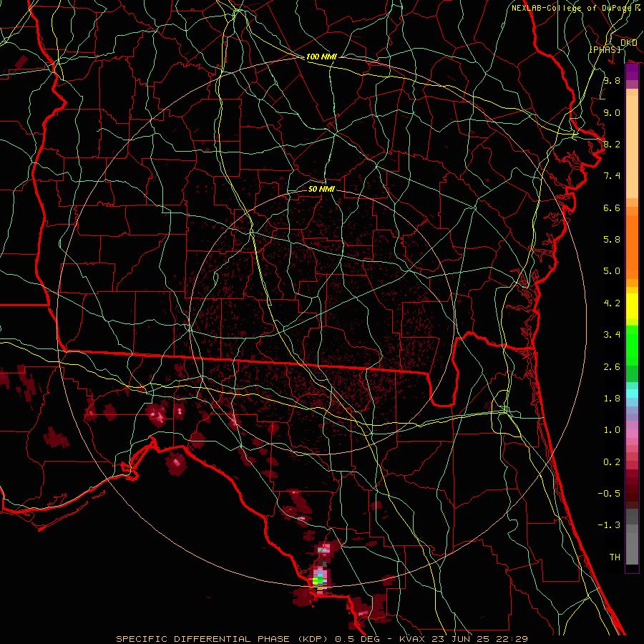Click the 0.2 value on the color scale
Screen dimensions: 644x644
point(612,462)
